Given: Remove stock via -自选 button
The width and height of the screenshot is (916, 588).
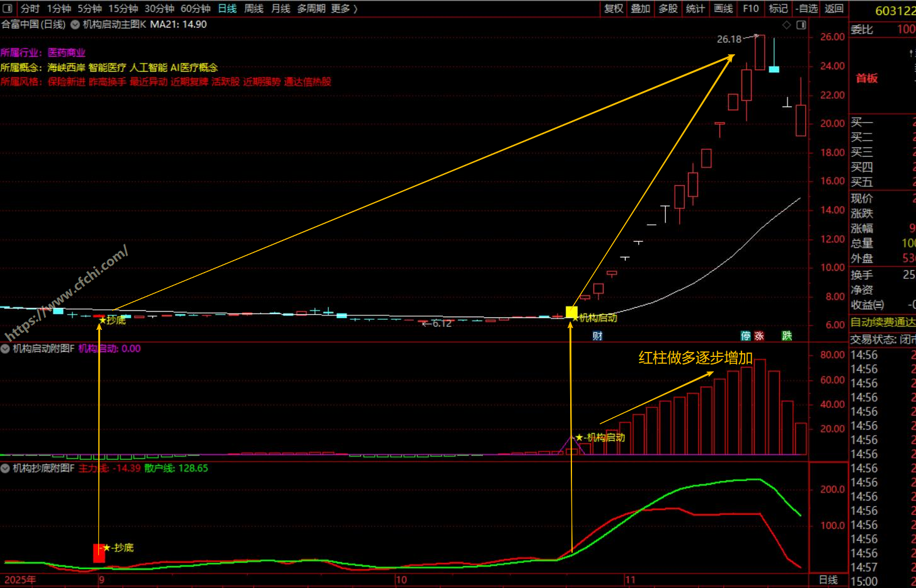Looking at the screenshot, I should click(x=806, y=8).
